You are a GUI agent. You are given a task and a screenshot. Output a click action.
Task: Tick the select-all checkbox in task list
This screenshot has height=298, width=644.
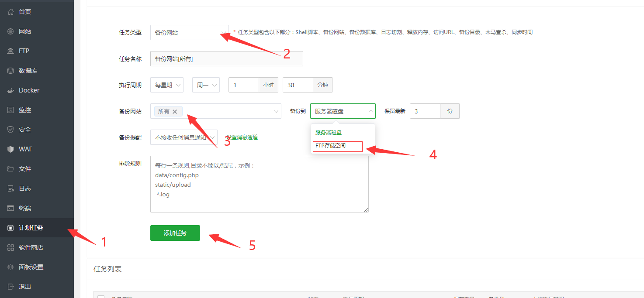click(101, 297)
